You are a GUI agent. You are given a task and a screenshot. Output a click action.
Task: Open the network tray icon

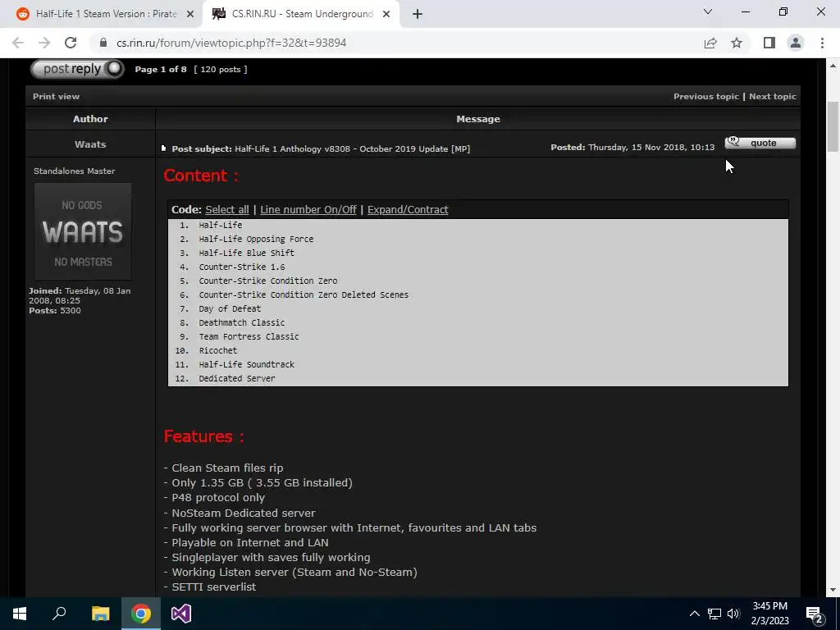tap(714, 614)
